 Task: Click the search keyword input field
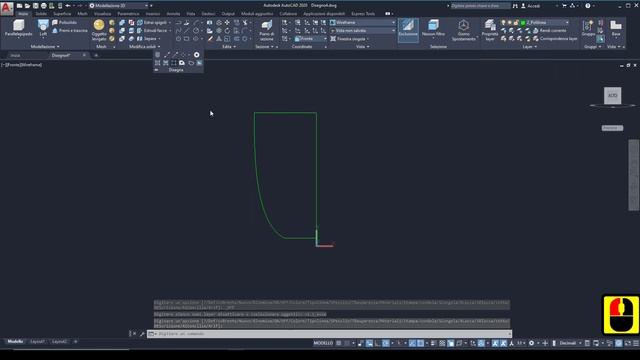(x=480, y=6)
